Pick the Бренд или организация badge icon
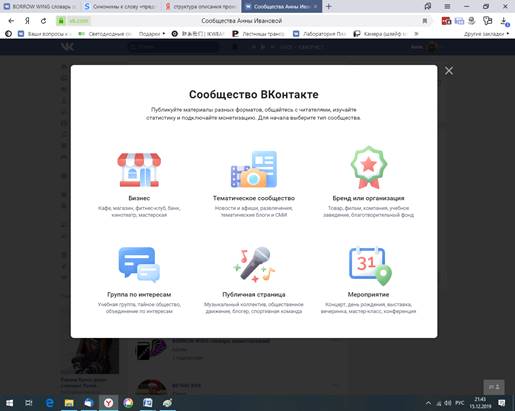This screenshot has height=411, width=515. pyautogui.click(x=368, y=168)
